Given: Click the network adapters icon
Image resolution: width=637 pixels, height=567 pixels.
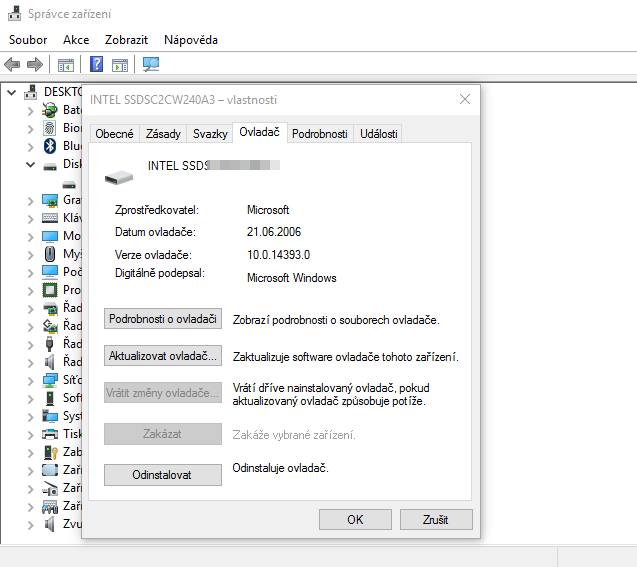Looking at the screenshot, I should [50, 380].
